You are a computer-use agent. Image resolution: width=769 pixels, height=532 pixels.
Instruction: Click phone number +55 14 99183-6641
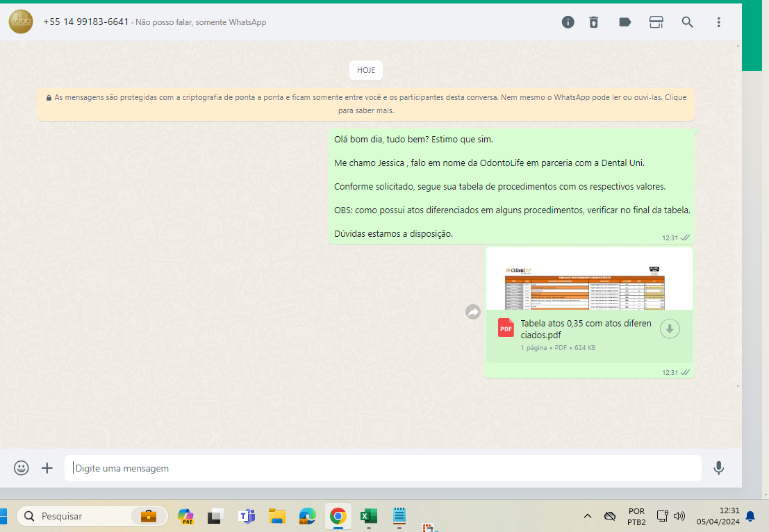(86, 22)
